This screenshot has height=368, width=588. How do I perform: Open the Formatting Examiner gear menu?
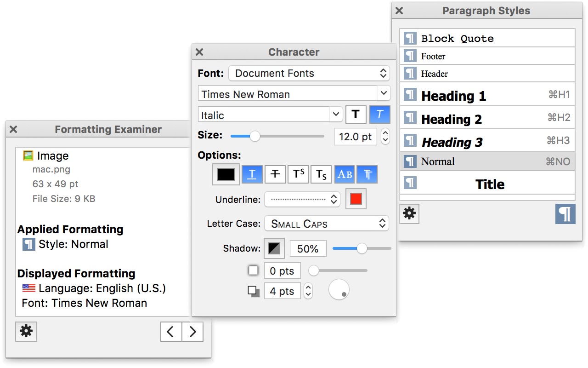(26, 332)
